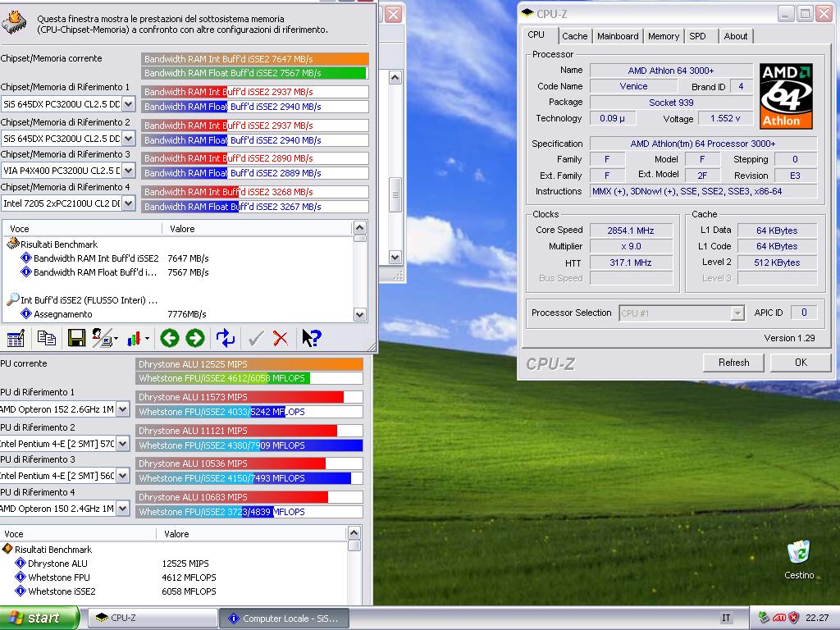
Task: Click the CPU results list scroll-up arrow
Action: (x=354, y=532)
